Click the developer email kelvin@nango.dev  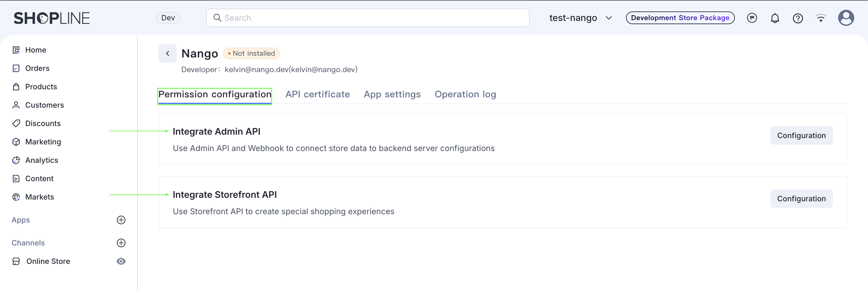[x=291, y=69]
